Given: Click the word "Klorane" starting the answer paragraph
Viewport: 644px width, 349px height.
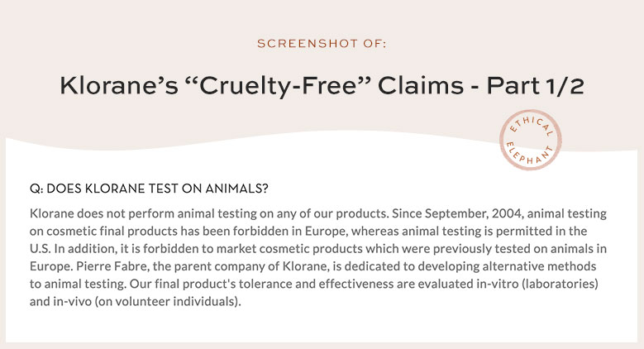Looking at the screenshot, I should pos(52,213).
